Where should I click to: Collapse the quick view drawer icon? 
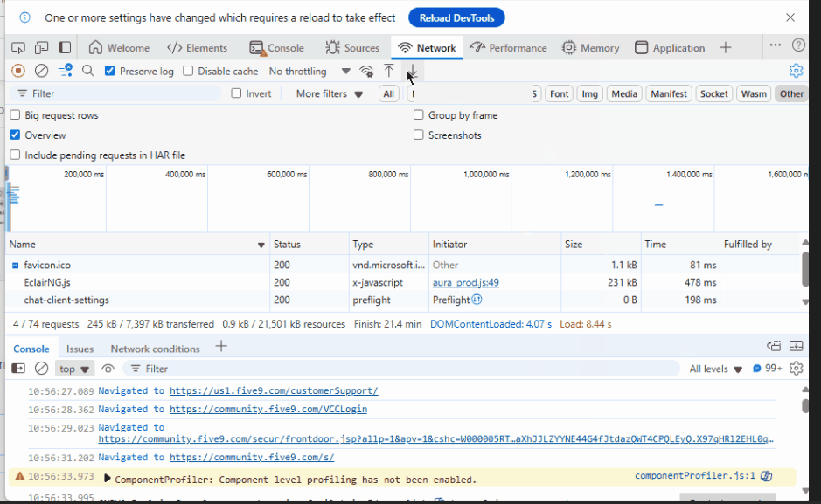point(796,346)
